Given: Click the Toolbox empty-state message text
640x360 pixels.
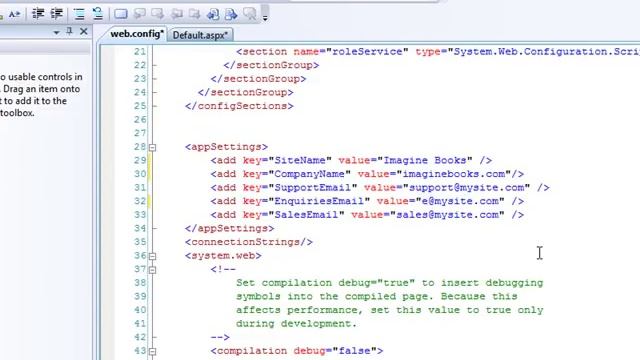Looking at the screenshot, I should (41, 95).
